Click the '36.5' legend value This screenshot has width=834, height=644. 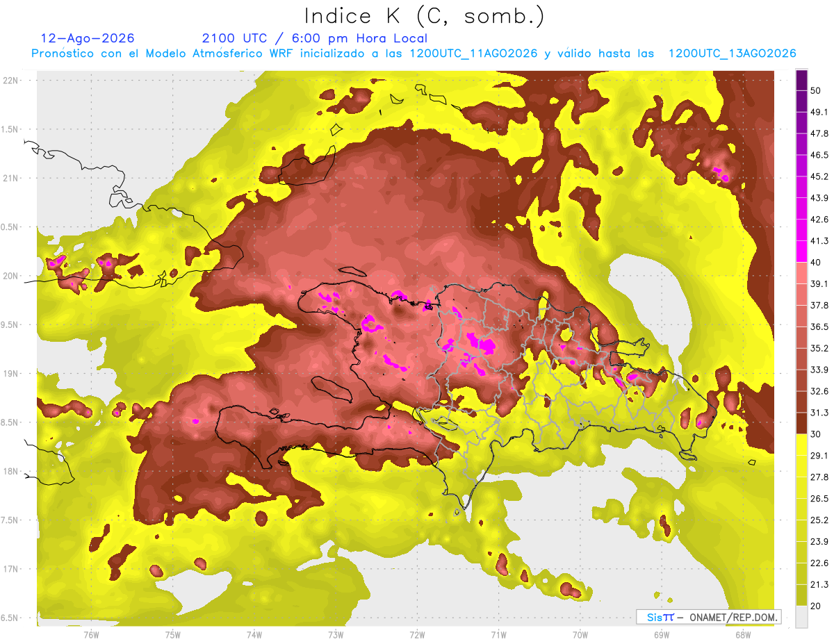tap(819, 327)
